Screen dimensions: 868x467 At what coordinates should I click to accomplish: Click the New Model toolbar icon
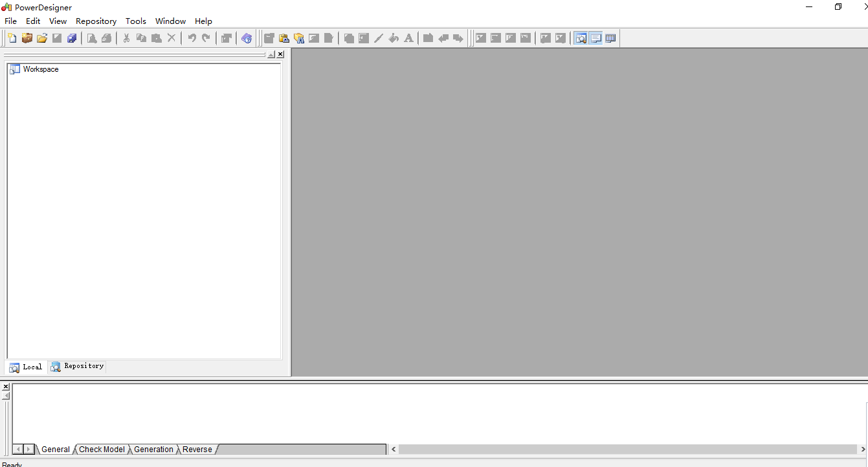(12, 38)
